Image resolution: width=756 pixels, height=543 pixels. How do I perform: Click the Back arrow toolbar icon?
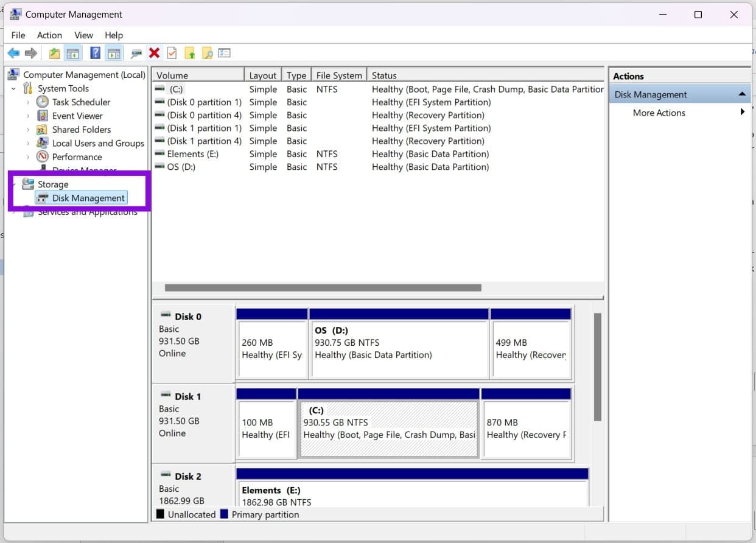tap(13, 53)
